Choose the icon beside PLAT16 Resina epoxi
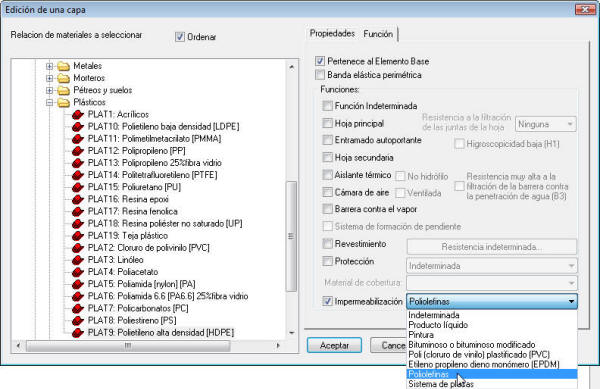Screen dimensions: 600x389 click(x=78, y=199)
